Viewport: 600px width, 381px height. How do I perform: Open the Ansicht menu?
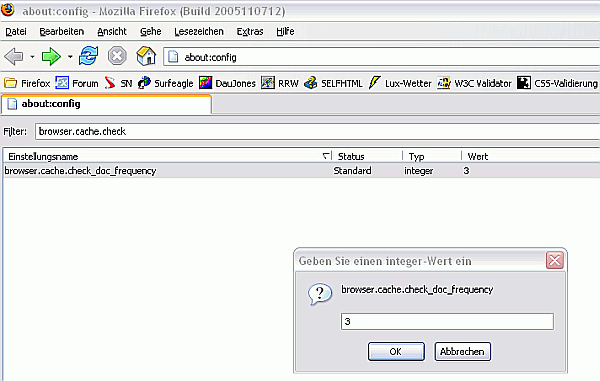(x=112, y=31)
